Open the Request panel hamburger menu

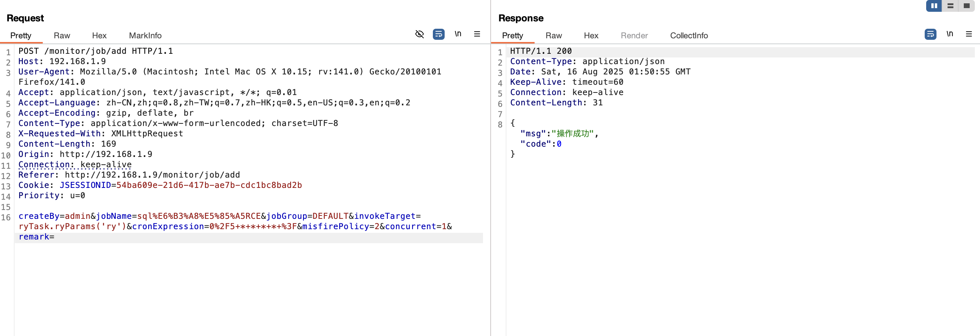477,34
